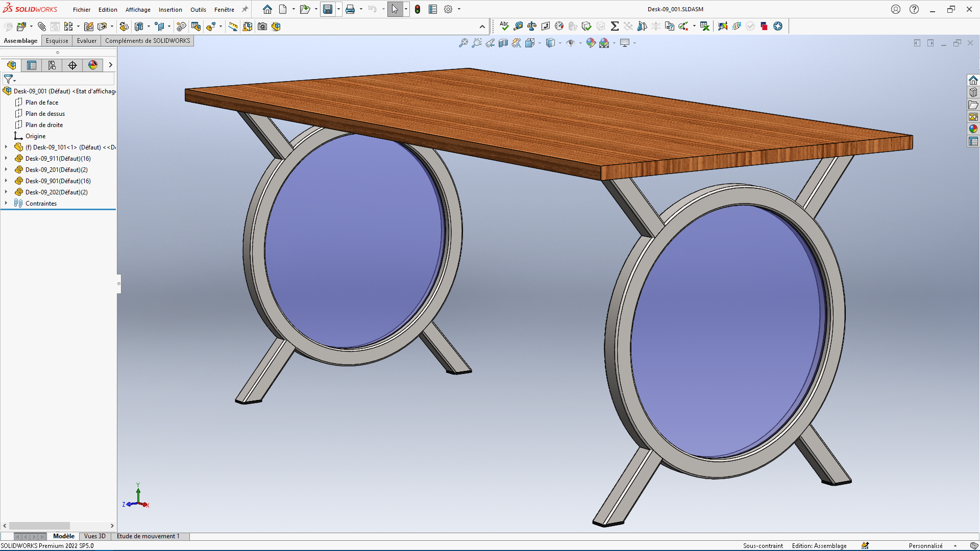Screen dimensions: 980x551
Task: Collapse the CommandManager with the chevron
Action: tap(482, 27)
